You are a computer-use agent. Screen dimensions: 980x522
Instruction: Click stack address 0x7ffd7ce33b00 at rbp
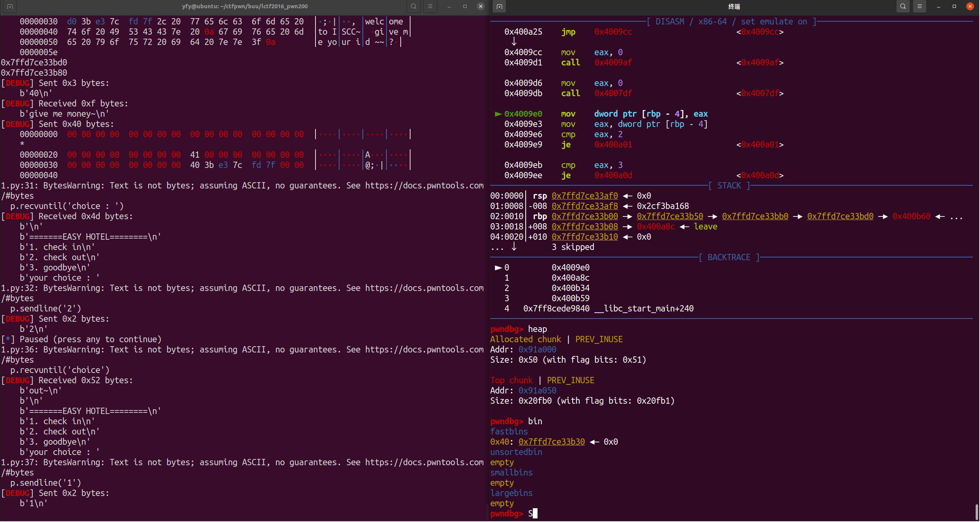click(585, 216)
